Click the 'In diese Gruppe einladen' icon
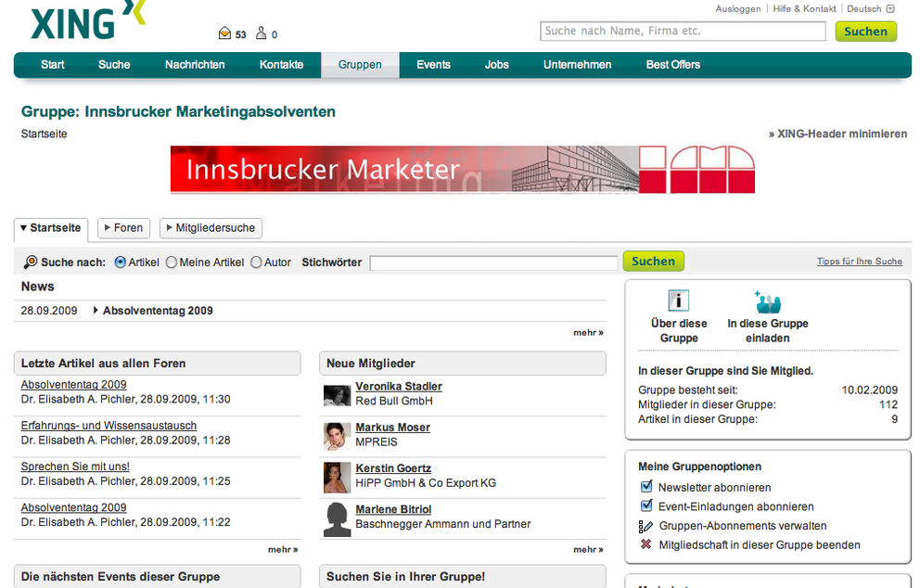 point(767,301)
